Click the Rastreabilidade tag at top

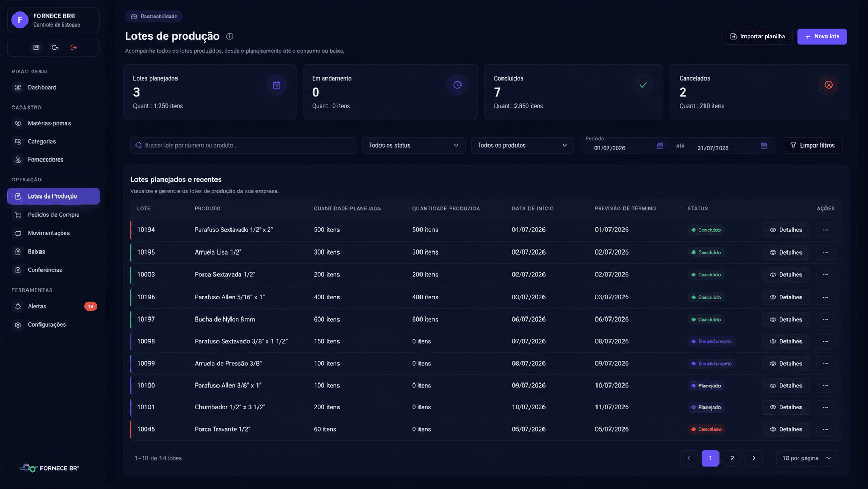tap(154, 16)
